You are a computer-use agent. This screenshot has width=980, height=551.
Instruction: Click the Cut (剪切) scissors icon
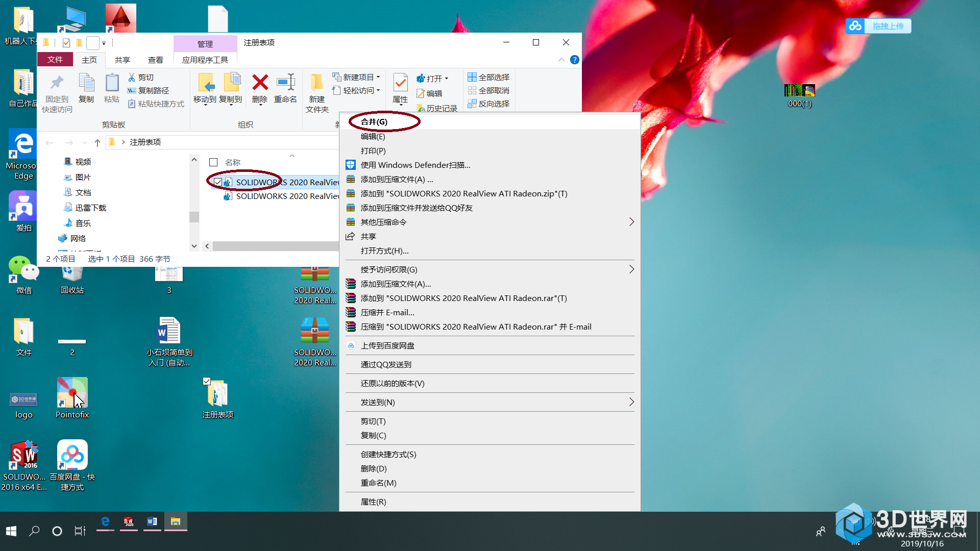132,77
